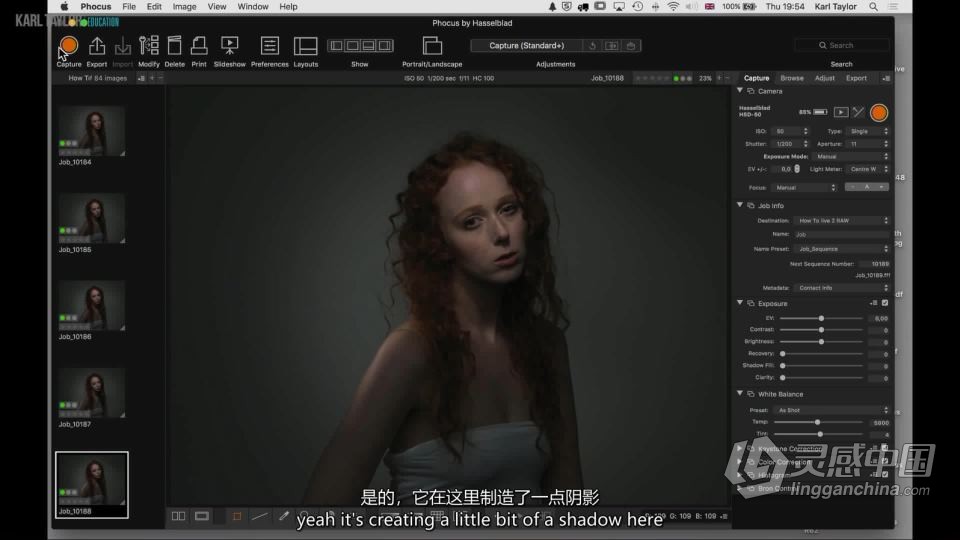Viewport: 960px width, 540px height.
Task: Click the reset adjustments arrow icon
Action: point(592,45)
